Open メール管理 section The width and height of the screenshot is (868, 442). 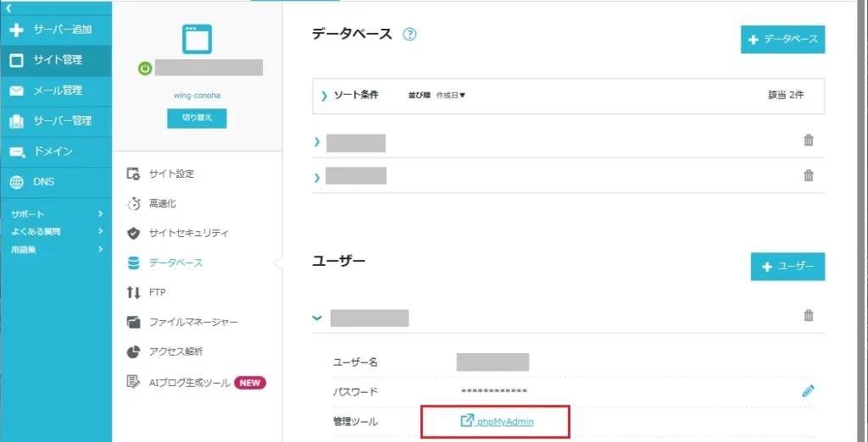point(55,91)
